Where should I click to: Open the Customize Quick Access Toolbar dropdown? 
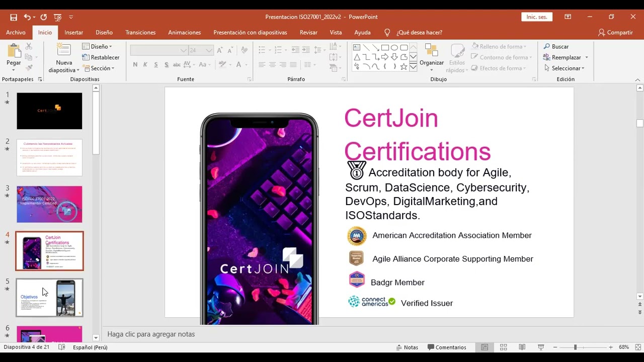click(x=71, y=17)
